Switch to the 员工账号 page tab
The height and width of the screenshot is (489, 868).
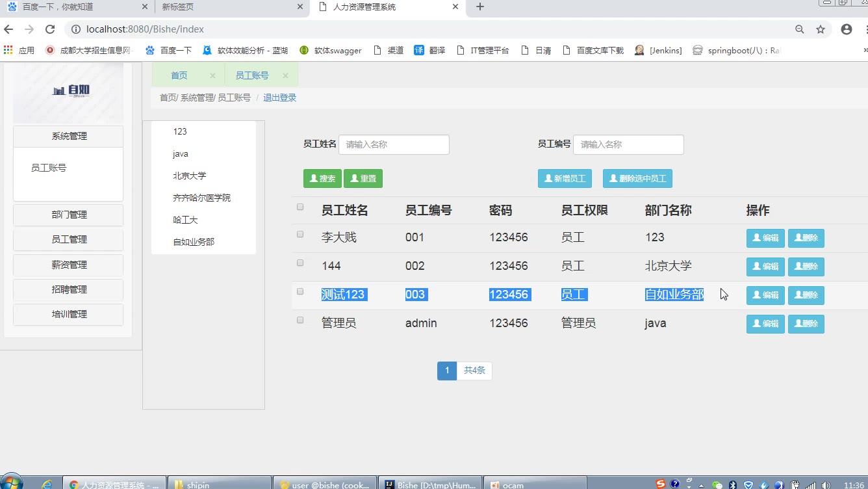(x=252, y=75)
